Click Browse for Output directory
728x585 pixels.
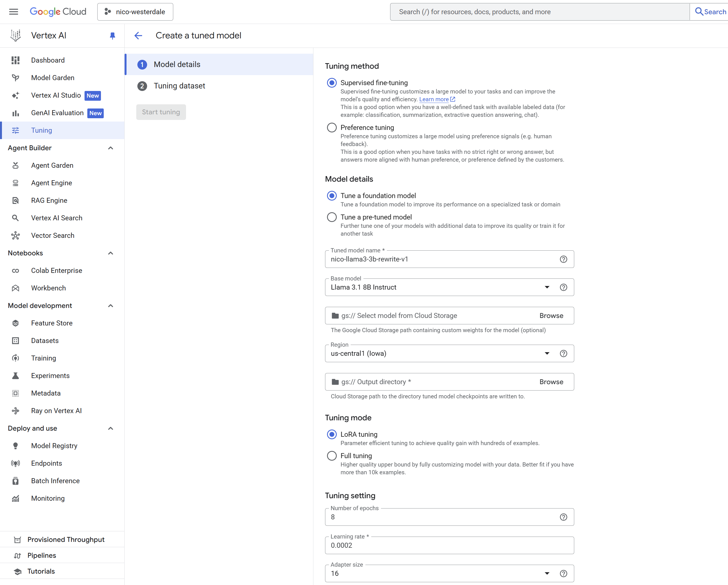551,382
